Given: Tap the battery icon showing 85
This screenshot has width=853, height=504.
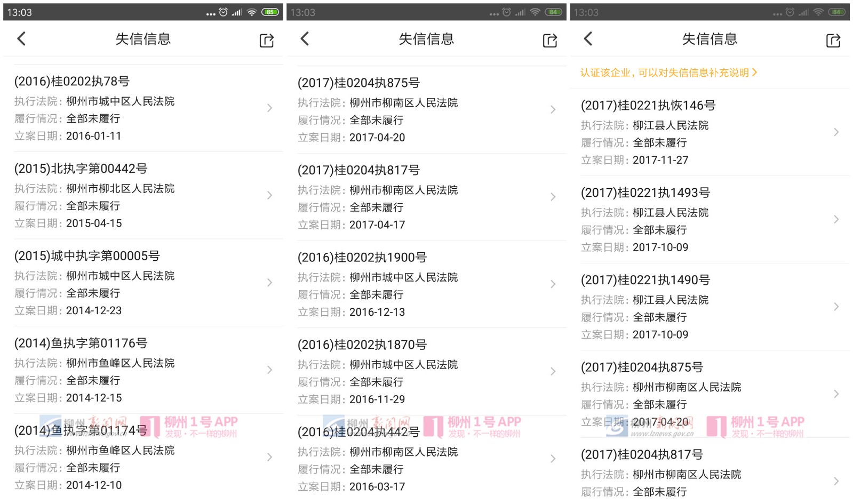Looking at the screenshot, I should point(270,12).
